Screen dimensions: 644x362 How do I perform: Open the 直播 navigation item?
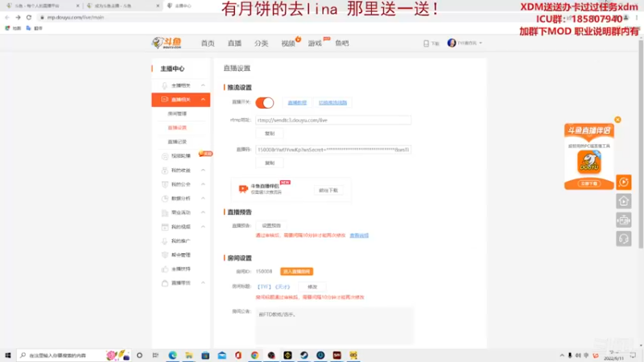coord(234,43)
